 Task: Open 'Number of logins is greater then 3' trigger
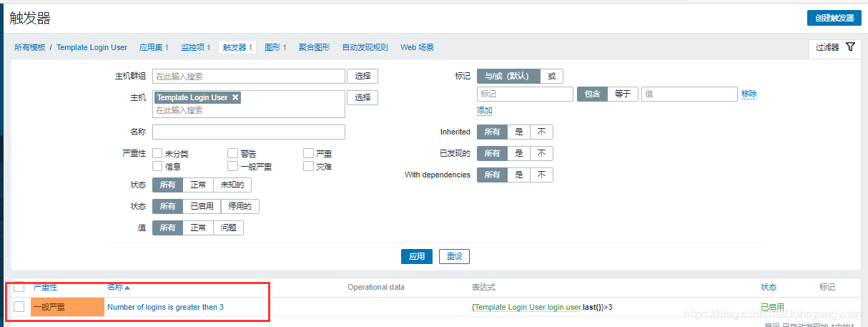tap(165, 307)
